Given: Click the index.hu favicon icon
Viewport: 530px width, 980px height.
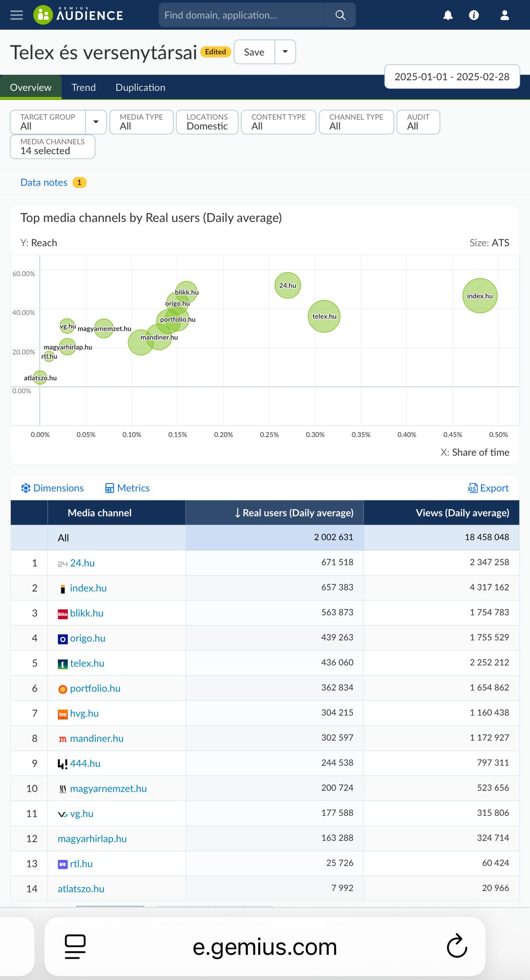Looking at the screenshot, I should click(63, 589).
